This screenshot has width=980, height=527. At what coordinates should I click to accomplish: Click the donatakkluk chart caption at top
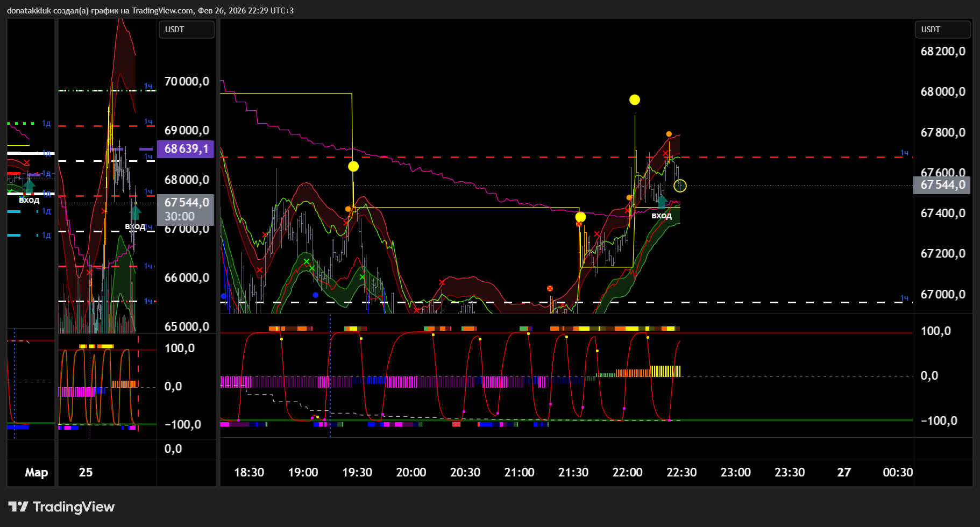tap(150, 10)
